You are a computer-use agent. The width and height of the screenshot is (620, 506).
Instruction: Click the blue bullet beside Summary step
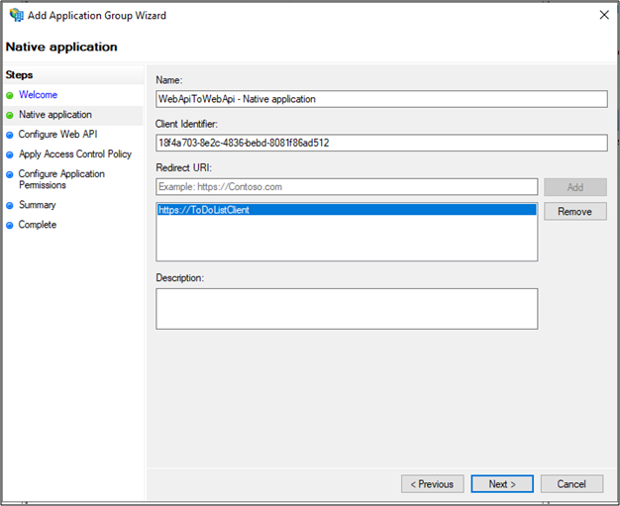coord(10,205)
